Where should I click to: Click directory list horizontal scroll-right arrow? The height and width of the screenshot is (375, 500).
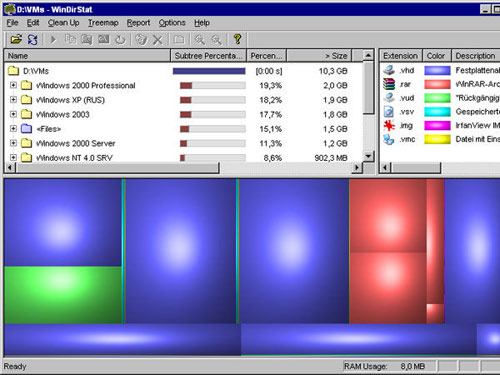point(357,167)
